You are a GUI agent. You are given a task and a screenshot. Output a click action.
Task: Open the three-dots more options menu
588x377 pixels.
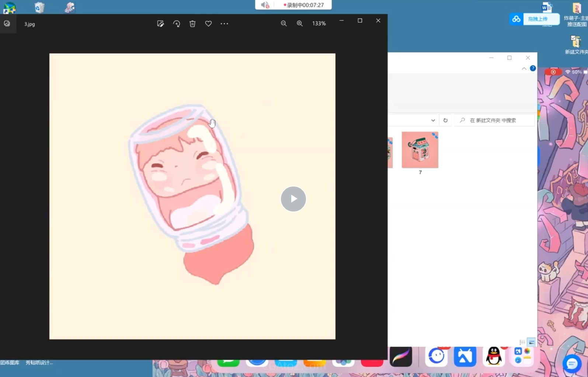coord(224,24)
